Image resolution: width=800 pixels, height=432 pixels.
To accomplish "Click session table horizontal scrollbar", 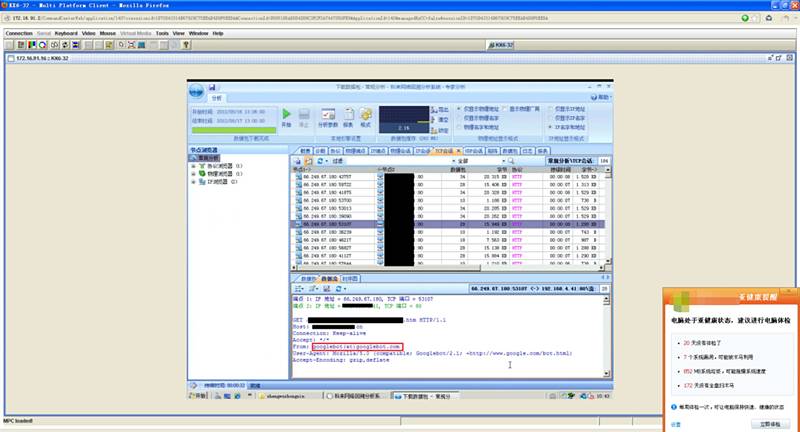I will (x=448, y=267).
